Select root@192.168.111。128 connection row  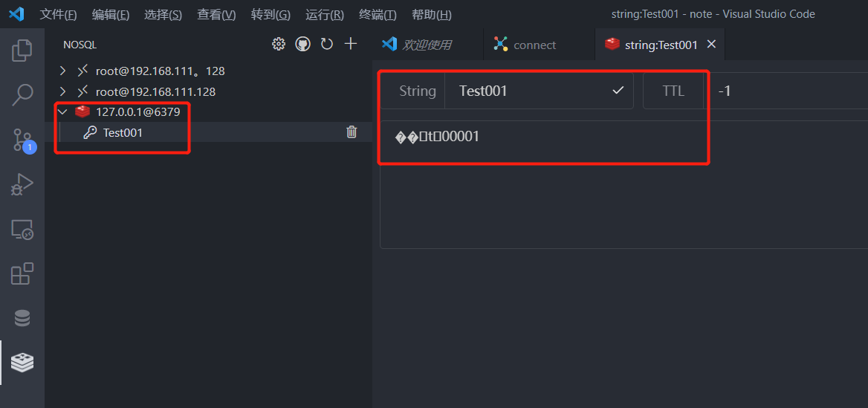[208, 71]
